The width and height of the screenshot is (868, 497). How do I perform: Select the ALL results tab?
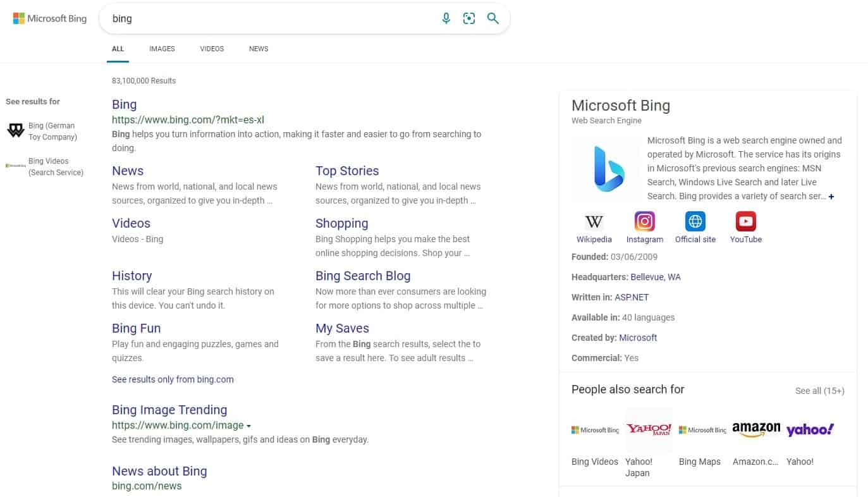tap(118, 49)
